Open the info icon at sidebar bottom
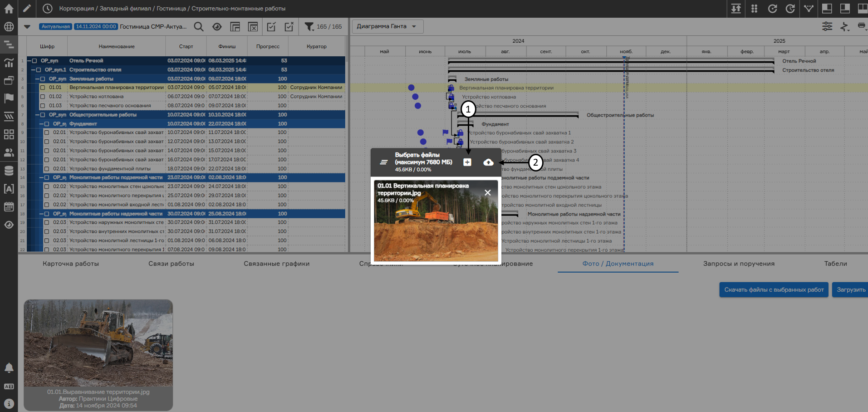This screenshot has height=412, width=868. point(9,403)
